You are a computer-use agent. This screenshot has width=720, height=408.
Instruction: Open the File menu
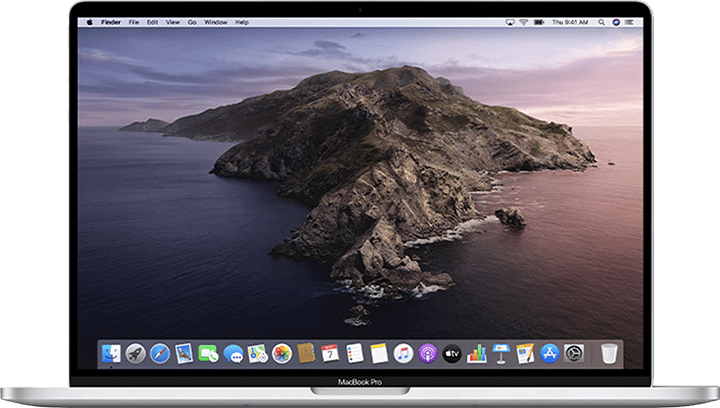(x=134, y=22)
